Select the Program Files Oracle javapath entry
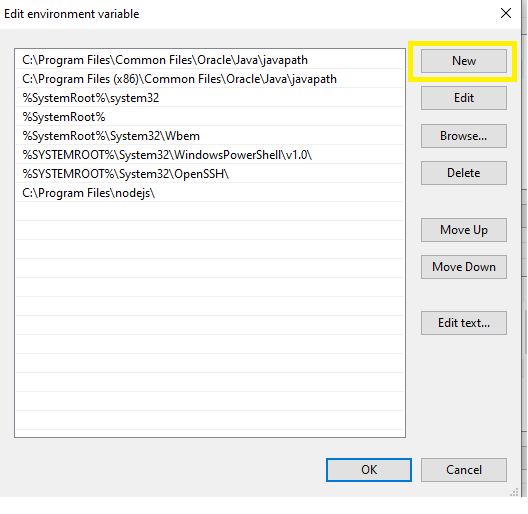The image size is (528, 514). pyautogui.click(x=210, y=60)
